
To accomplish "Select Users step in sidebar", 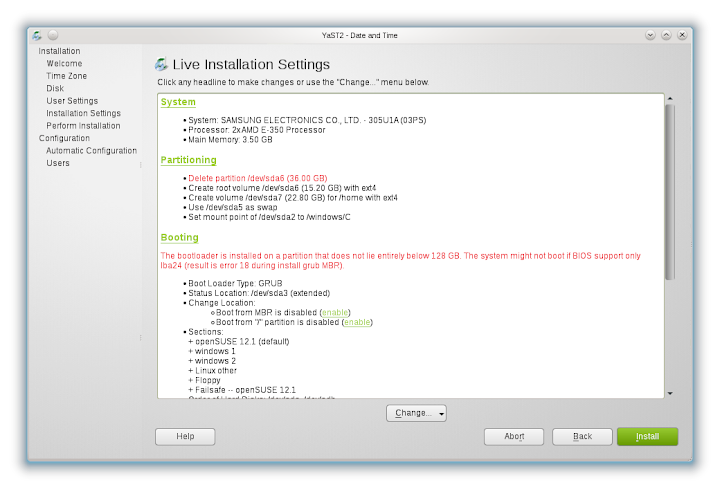I will click(x=58, y=163).
